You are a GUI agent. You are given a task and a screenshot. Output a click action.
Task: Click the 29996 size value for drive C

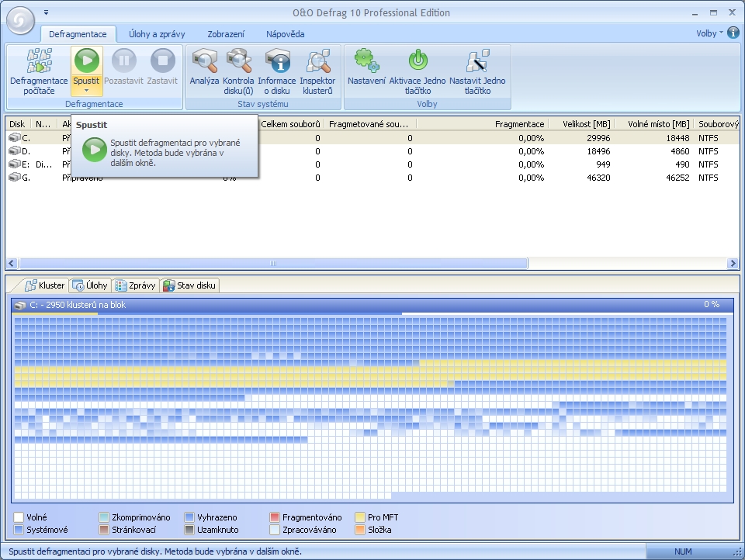[598, 138]
